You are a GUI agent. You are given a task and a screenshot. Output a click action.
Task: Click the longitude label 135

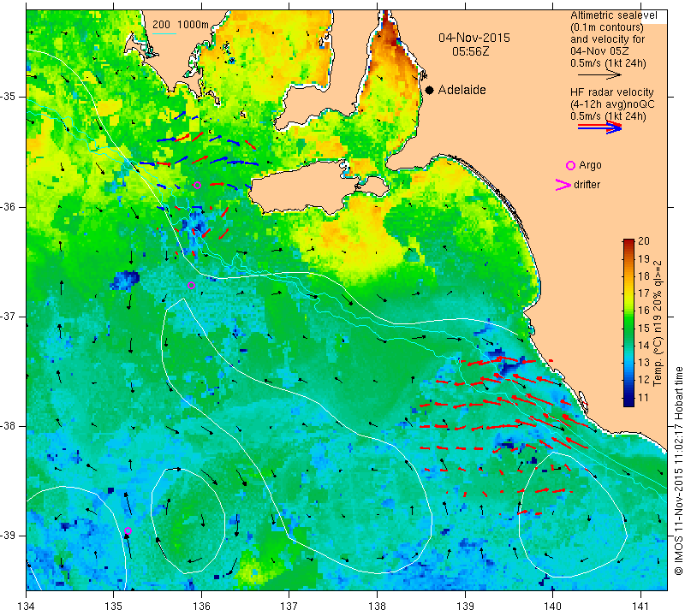point(114,607)
